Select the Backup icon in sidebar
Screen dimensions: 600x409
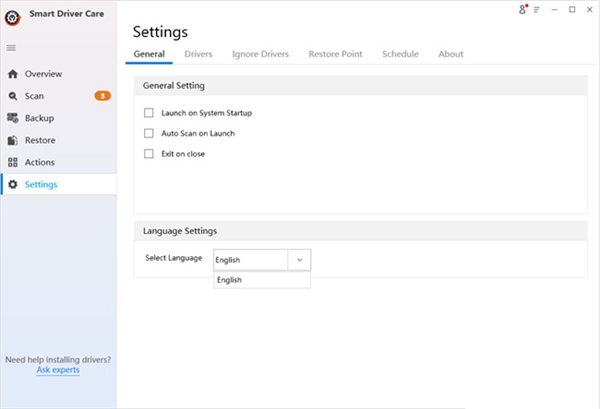tap(13, 118)
